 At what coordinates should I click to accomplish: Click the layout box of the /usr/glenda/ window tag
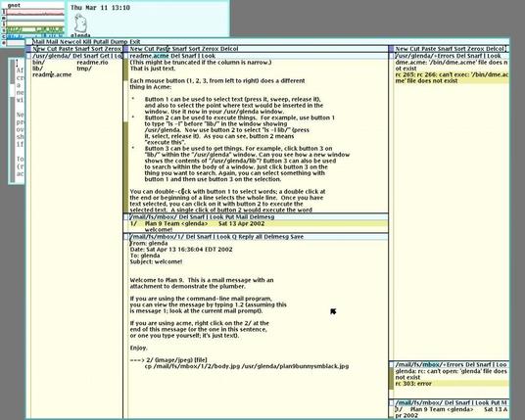[28, 56]
